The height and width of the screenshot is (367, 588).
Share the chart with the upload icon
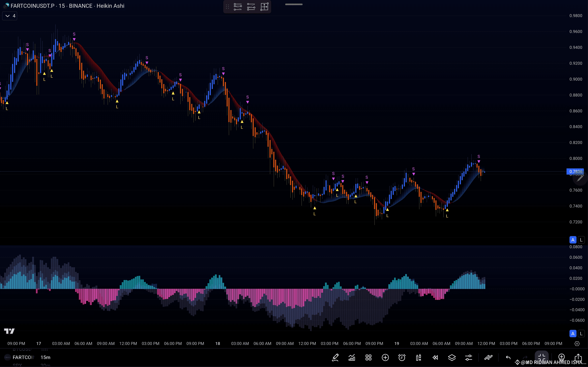coord(578,357)
